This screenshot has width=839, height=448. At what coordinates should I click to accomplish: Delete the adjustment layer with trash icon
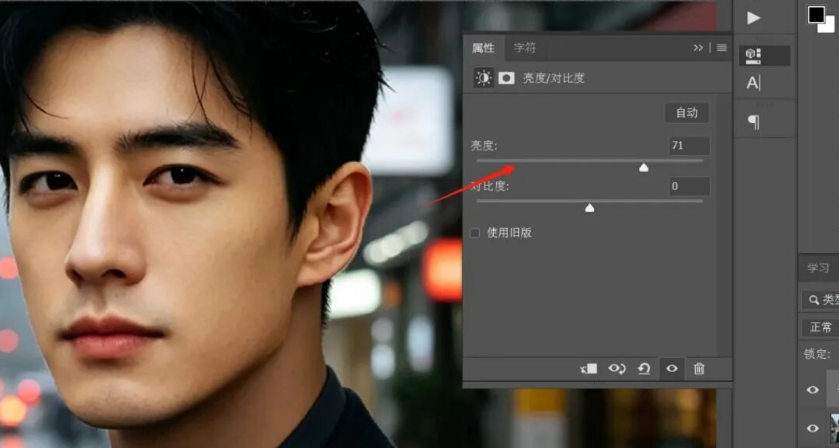pyautogui.click(x=699, y=369)
